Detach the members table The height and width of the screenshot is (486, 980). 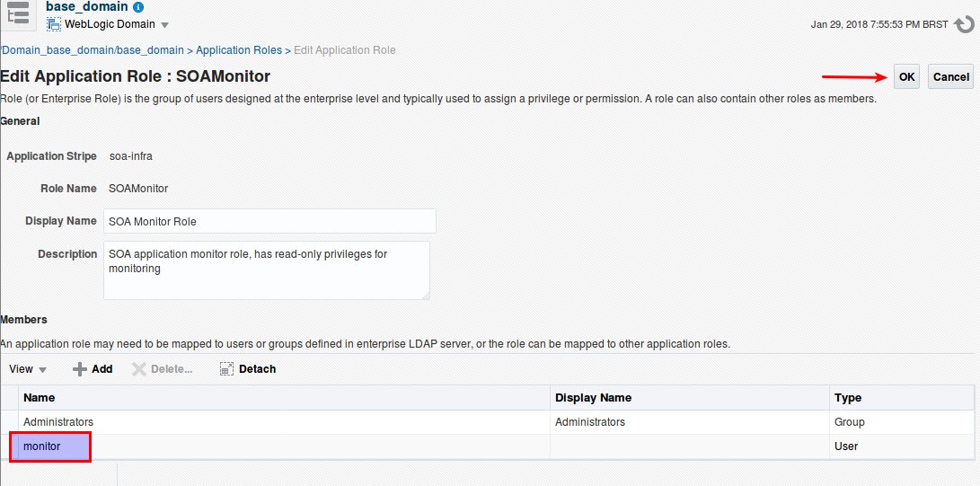(248, 369)
